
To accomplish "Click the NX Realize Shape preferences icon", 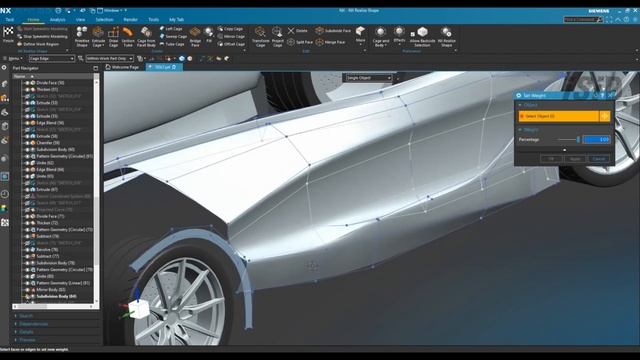I will (447, 36).
